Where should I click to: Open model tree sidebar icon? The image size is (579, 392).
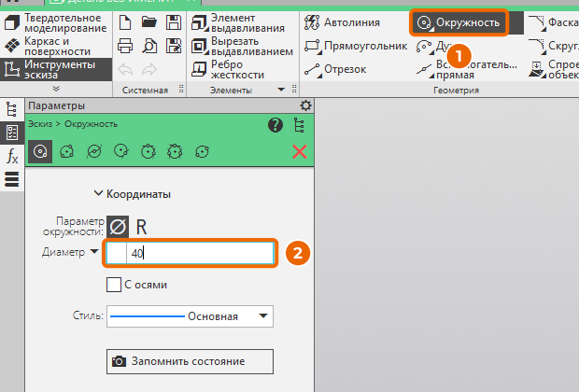coord(12,109)
